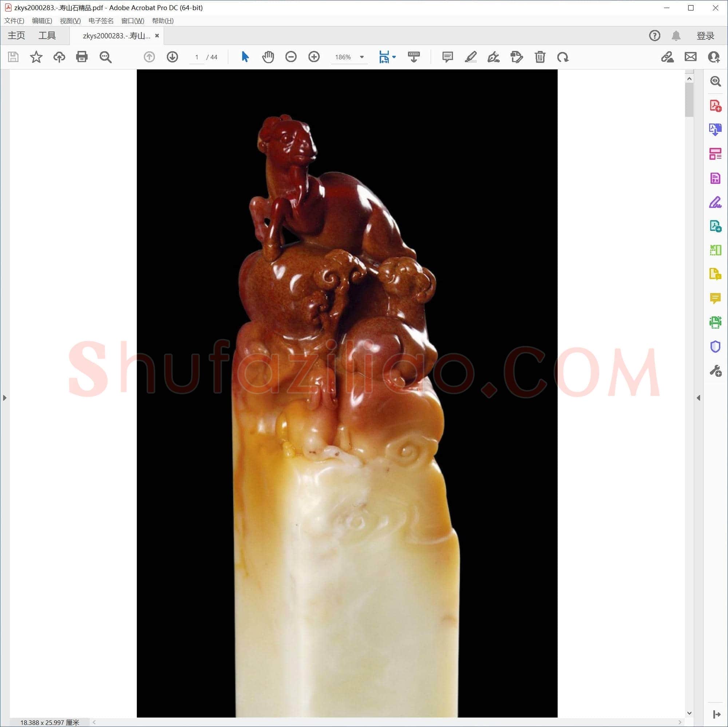728x727 pixels.
Task: Click the print file icon
Action: coord(82,57)
